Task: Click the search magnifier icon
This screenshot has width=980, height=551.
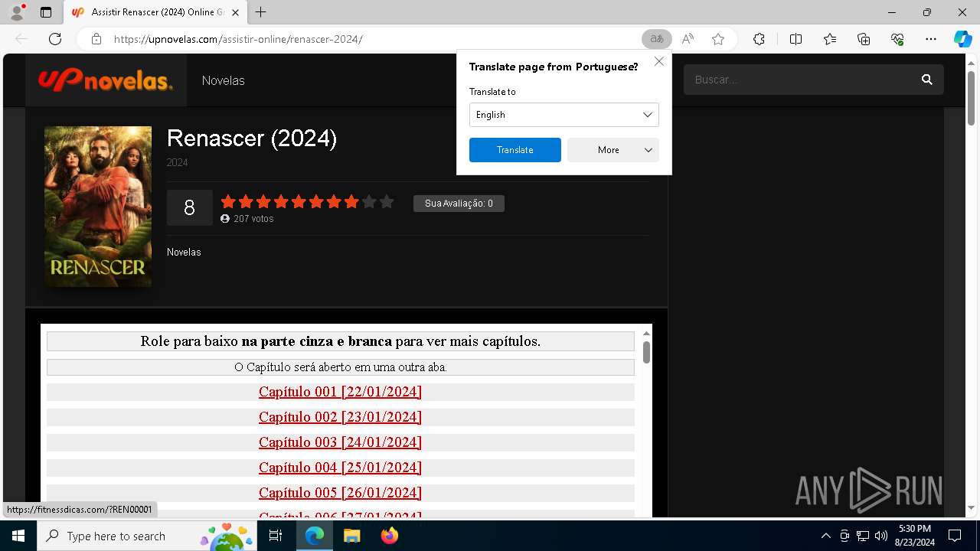Action: pos(926,80)
